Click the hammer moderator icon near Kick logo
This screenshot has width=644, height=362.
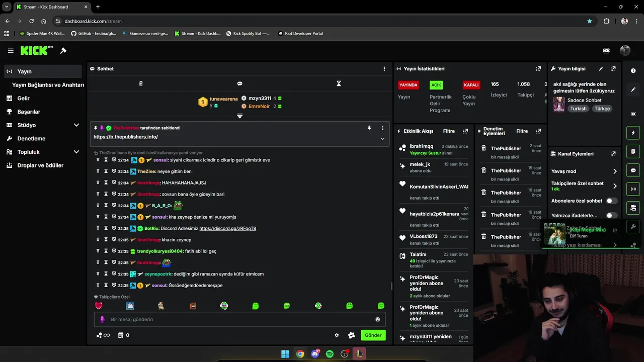[x=63, y=51]
